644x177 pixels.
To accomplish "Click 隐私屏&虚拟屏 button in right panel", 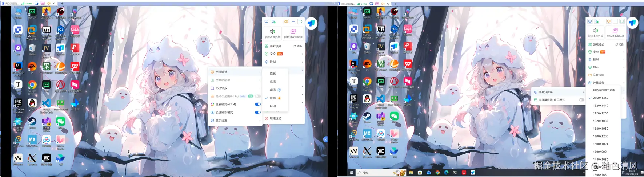I will point(615,32).
